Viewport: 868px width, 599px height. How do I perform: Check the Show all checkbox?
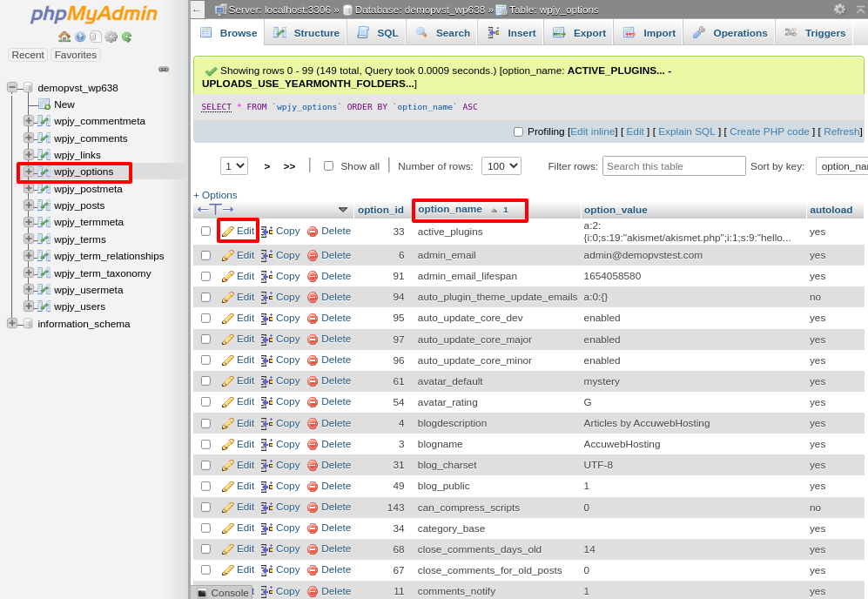(x=328, y=166)
